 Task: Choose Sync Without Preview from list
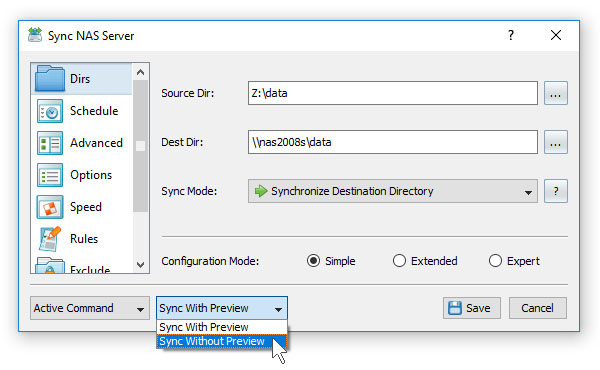(x=222, y=341)
